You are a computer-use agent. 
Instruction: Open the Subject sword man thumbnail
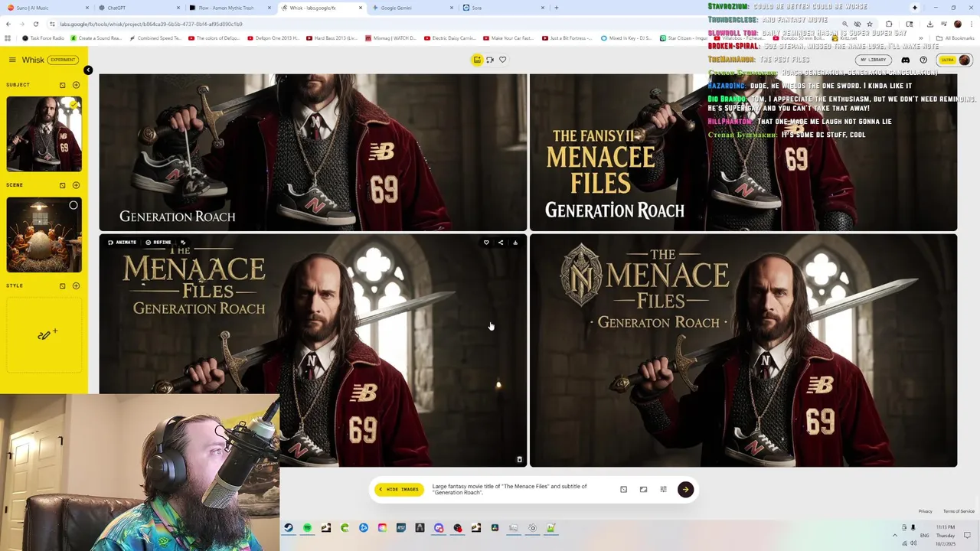44,134
